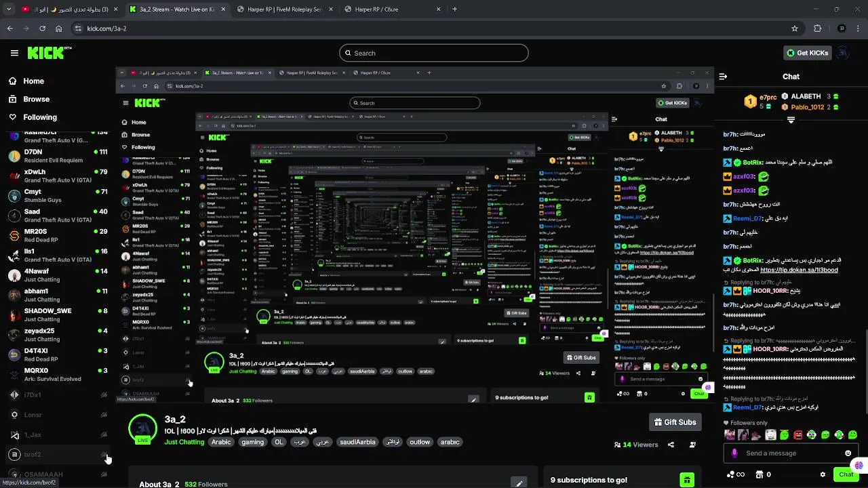This screenshot has height=488, width=868.
Task: Click the Arabic tag under the stream title
Action: tap(221, 442)
